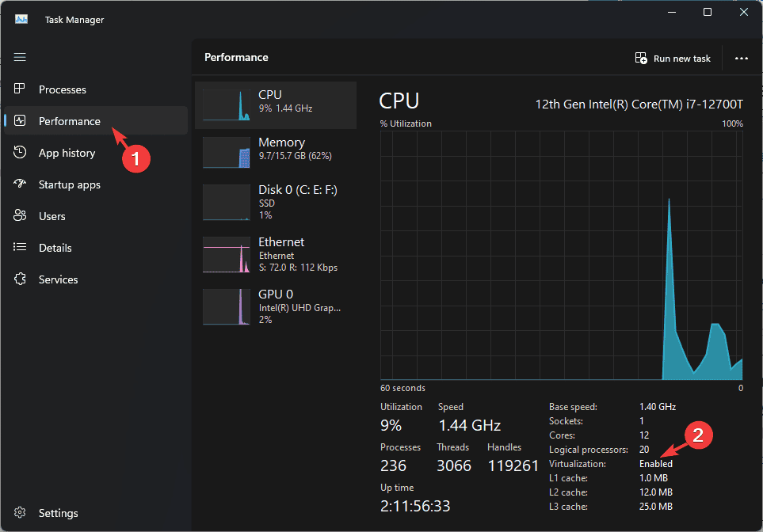Click the Task Manager app icon
Viewport: 763px width, 532px height.
tap(21, 19)
